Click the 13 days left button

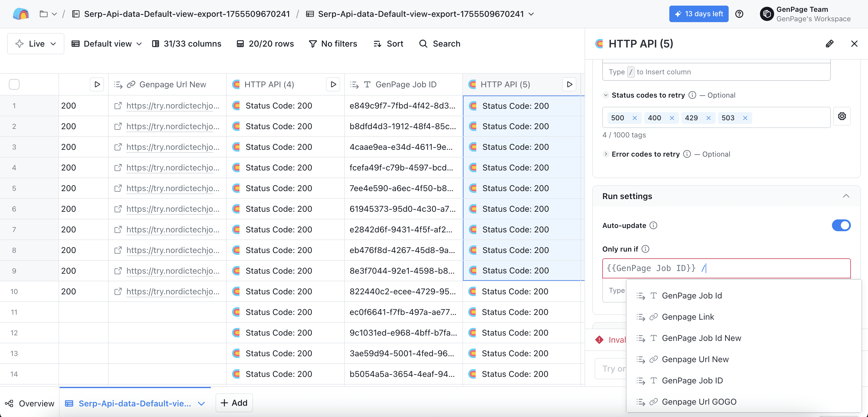point(698,14)
